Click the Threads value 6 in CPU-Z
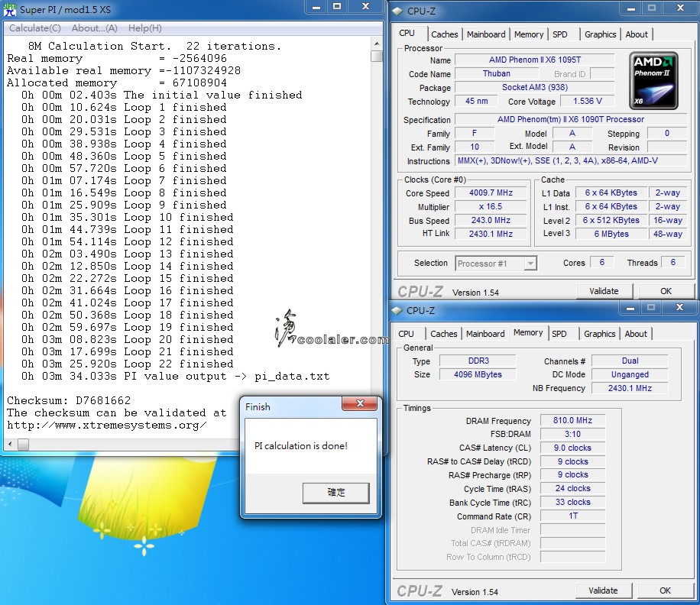 (672, 262)
